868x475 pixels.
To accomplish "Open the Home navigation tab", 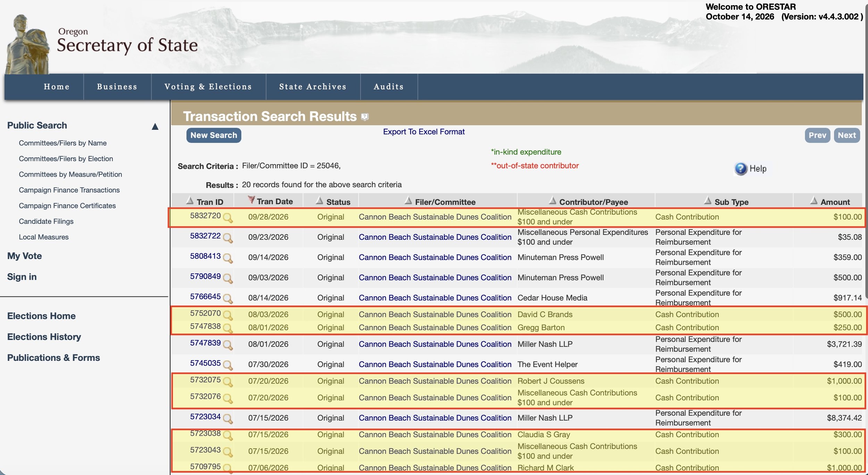I will point(57,87).
